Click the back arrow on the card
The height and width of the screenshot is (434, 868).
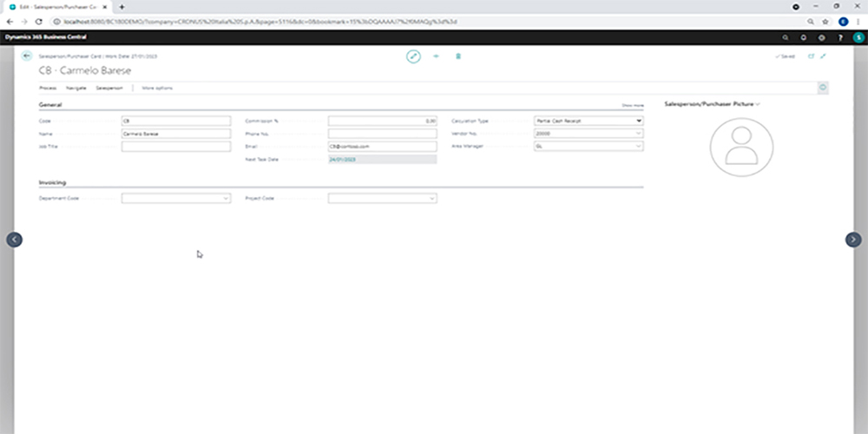point(26,56)
